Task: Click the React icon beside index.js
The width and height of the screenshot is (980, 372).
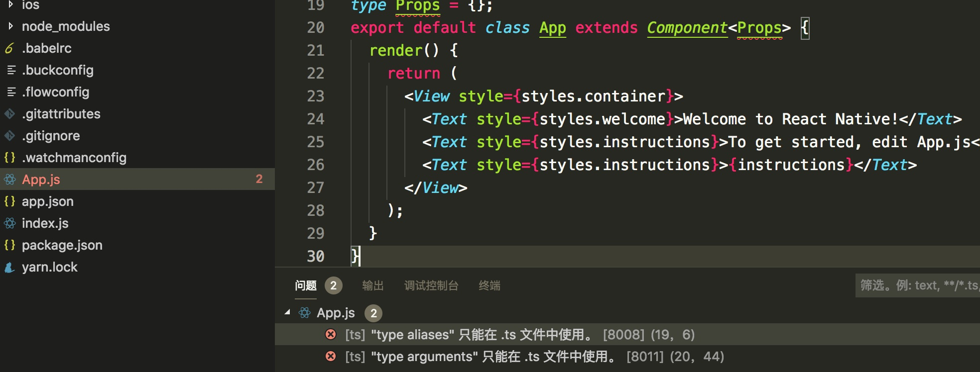Action: pos(10,223)
